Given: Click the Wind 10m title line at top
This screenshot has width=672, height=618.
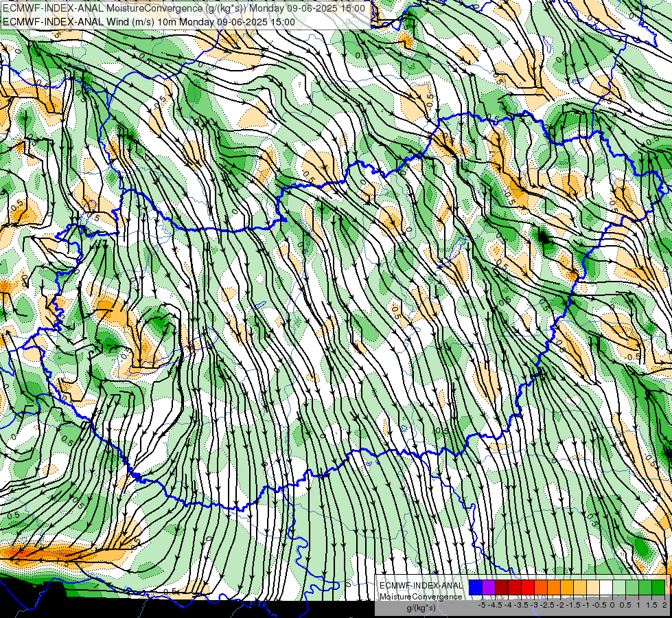Looking at the screenshot, I should [149, 22].
